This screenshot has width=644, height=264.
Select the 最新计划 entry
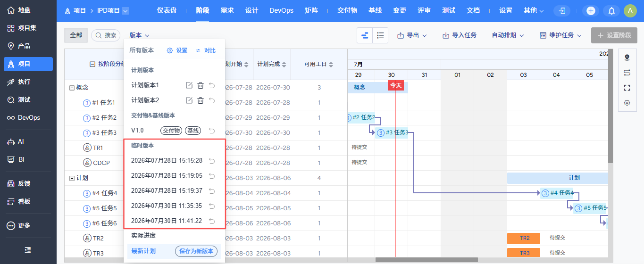143,251
